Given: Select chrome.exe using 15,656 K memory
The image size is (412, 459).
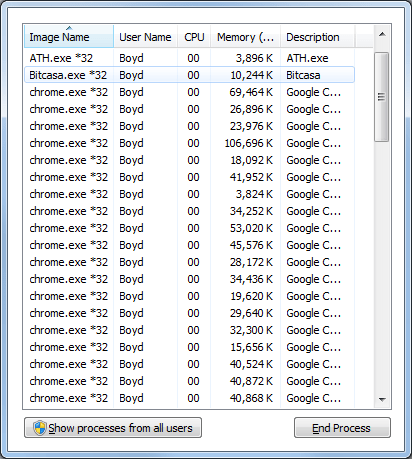Looking at the screenshot, I should point(189,347).
